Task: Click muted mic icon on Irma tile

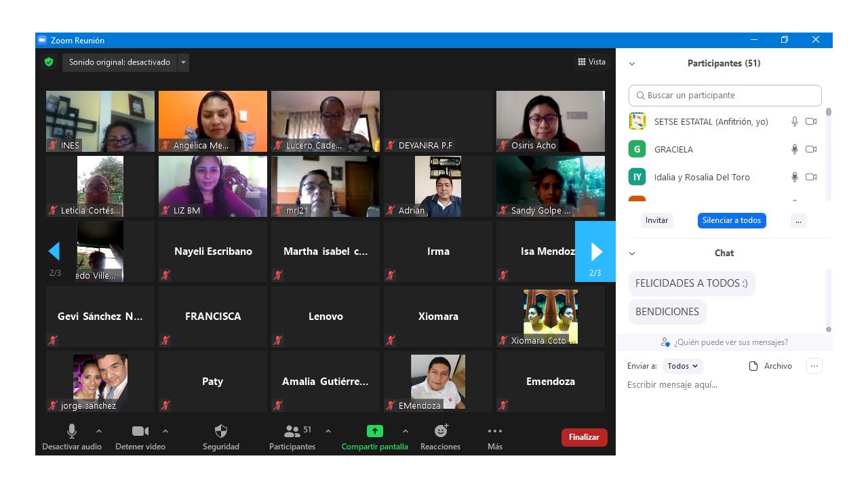Action: pyautogui.click(x=390, y=275)
